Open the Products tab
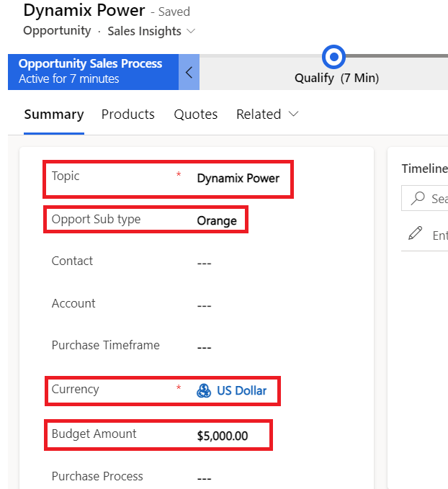 [x=128, y=115]
